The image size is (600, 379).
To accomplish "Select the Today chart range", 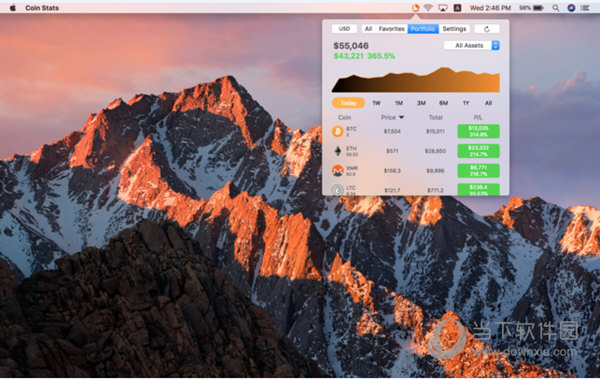I will pyautogui.click(x=348, y=103).
